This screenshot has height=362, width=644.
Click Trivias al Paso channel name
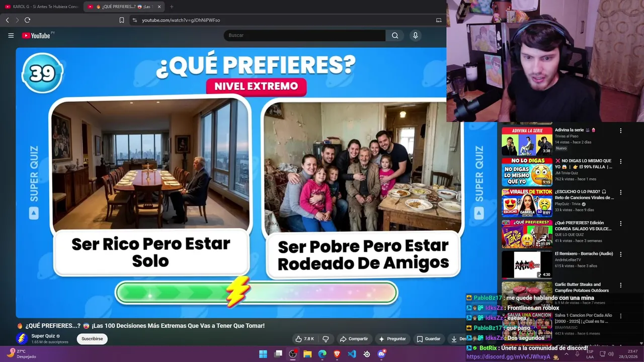(567, 136)
